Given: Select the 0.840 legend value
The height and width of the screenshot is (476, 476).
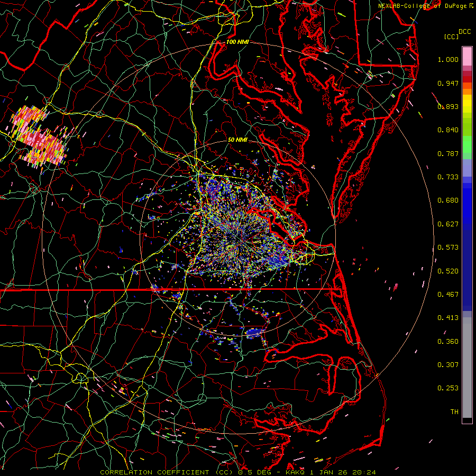Looking at the screenshot, I should 448,130.
